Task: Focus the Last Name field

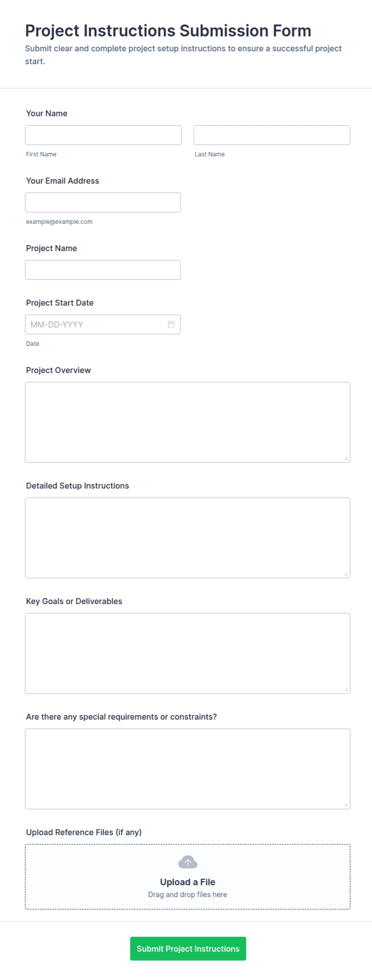Action: click(x=272, y=135)
